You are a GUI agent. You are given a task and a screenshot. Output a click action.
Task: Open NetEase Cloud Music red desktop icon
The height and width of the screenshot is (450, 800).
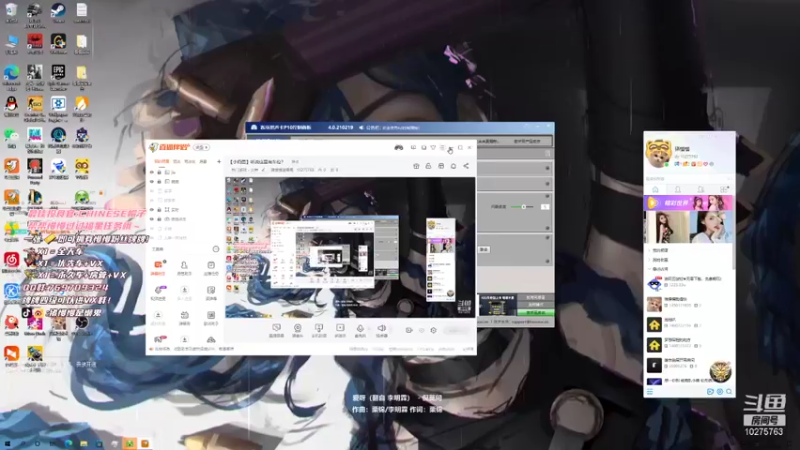(11, 262)
